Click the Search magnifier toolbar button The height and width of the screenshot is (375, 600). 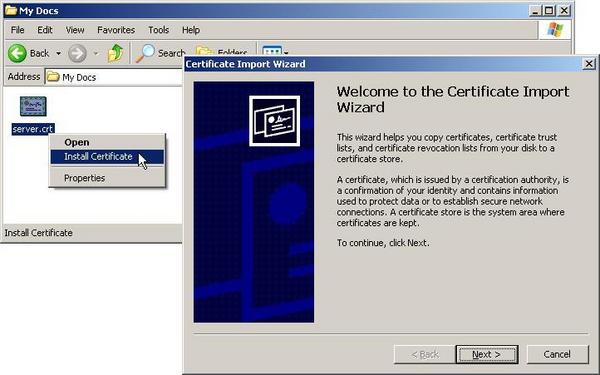pyautogui.click(x=160, y=53)
